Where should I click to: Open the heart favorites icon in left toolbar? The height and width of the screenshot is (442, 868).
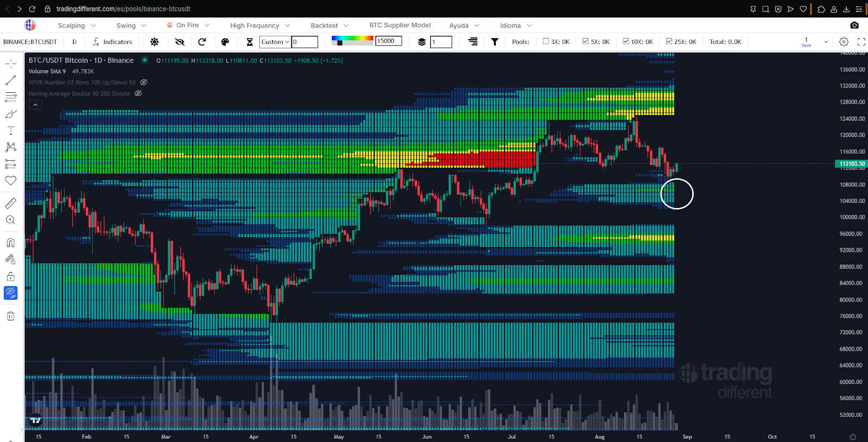pos(10,180)
